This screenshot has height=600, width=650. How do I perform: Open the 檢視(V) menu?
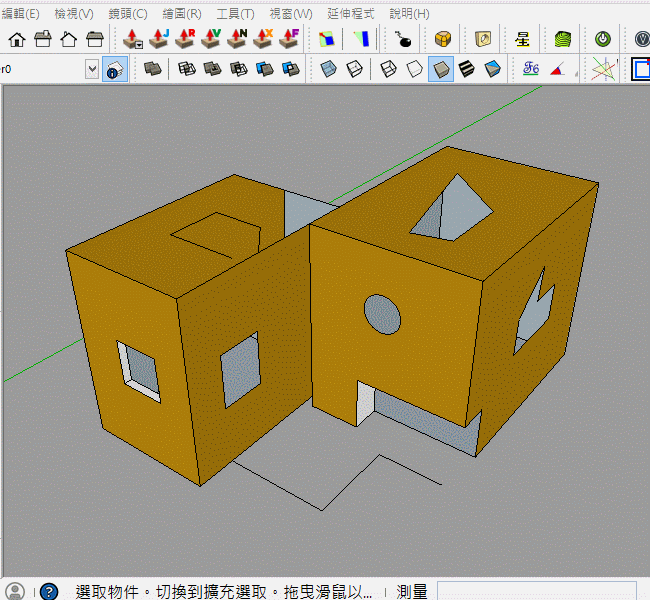click(x=74, y=14)
